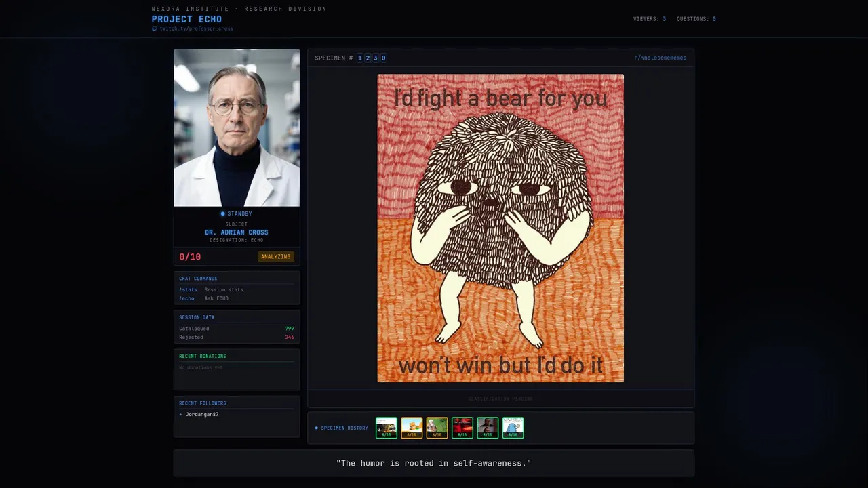Click the ANALYZING status badge
The image size is (868, 488).
click(276, 257)
